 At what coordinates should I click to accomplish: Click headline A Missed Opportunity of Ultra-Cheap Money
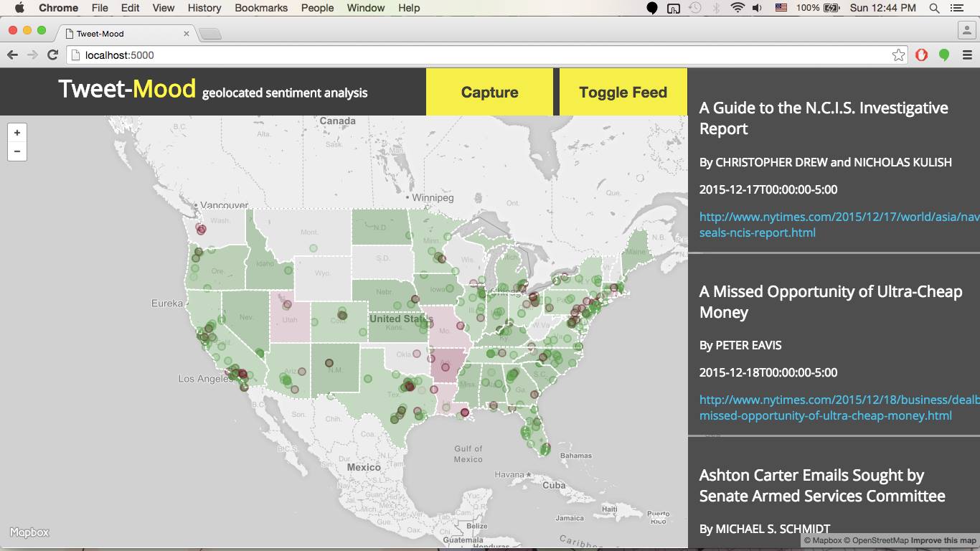(831, 301)
